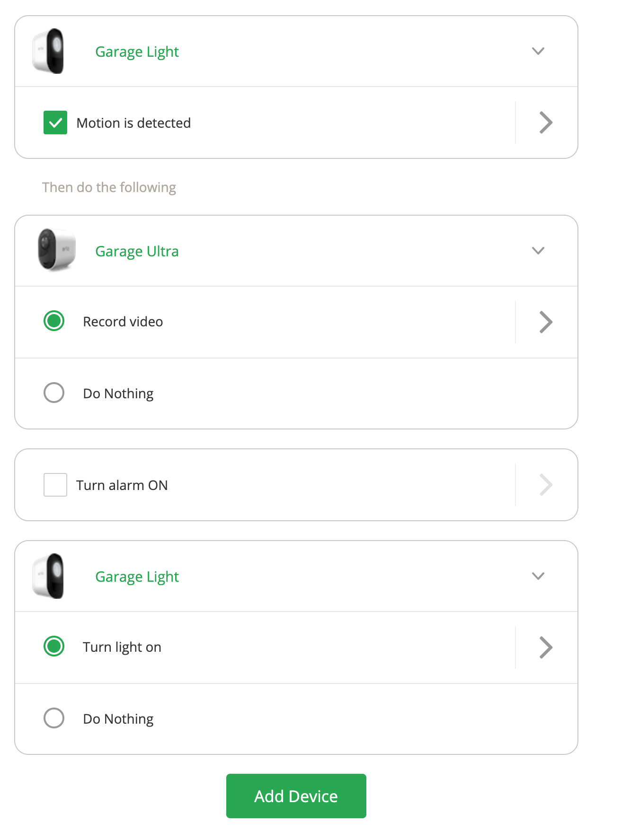Screen dimensions: 621x840
Task: Click the Garage Ultra camera image
Action: click(56, 250)
